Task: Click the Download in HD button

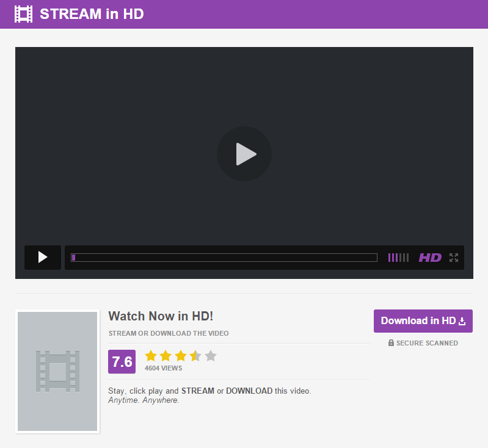Action: (x=423, y=321)
